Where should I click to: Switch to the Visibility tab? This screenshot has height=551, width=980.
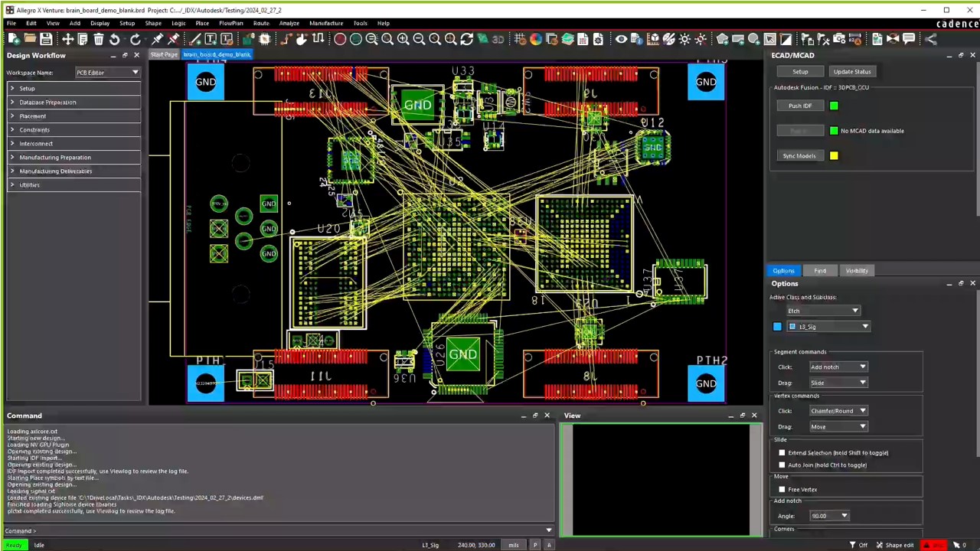pyautogui.click(x=857, y=270)
